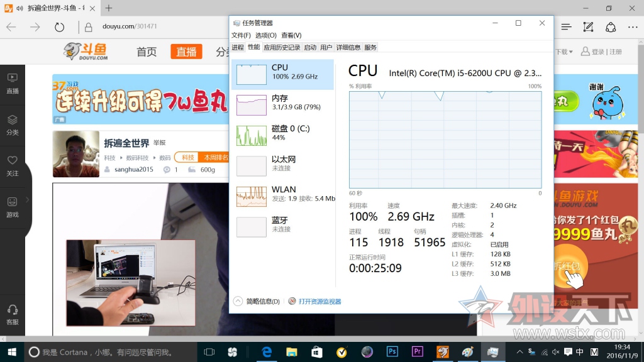Click the muted volume tray icon
Screen dimensions: 644x362
pos(556,352)
